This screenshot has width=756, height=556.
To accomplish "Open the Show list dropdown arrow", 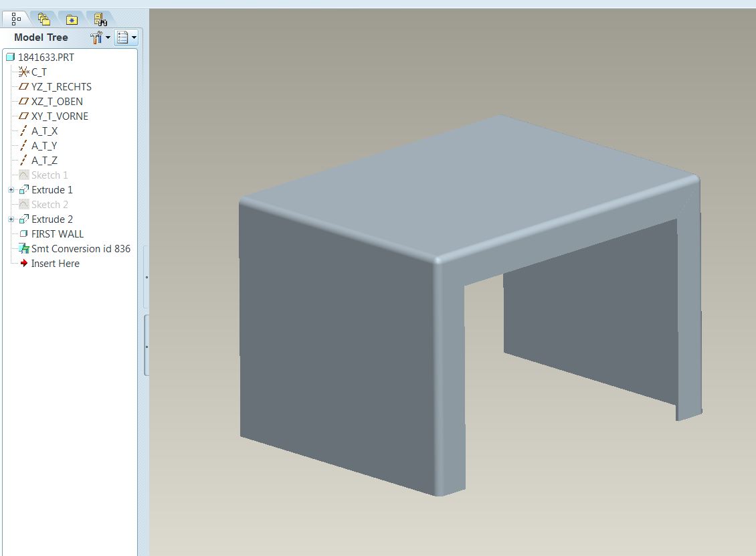I will click(134, 37).
